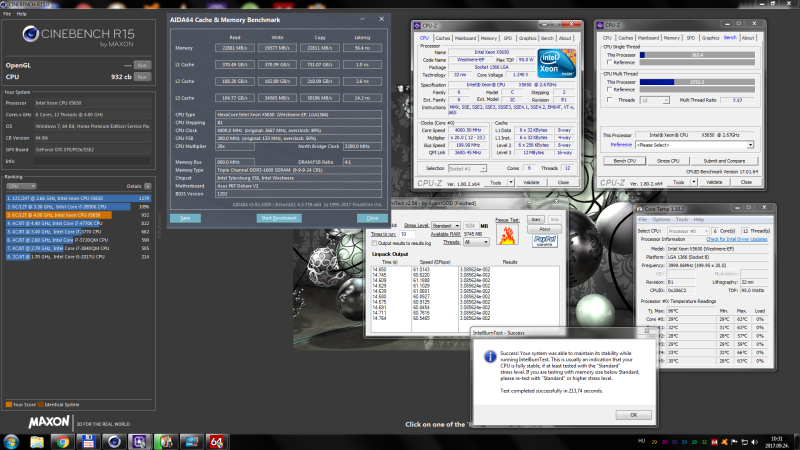
Task: Click the PayPal Donate image in IntelBurnTest
Action: [544, 240]
